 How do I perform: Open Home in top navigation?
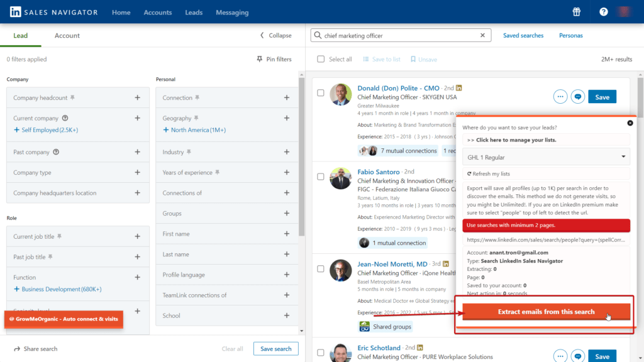point(121,13)
